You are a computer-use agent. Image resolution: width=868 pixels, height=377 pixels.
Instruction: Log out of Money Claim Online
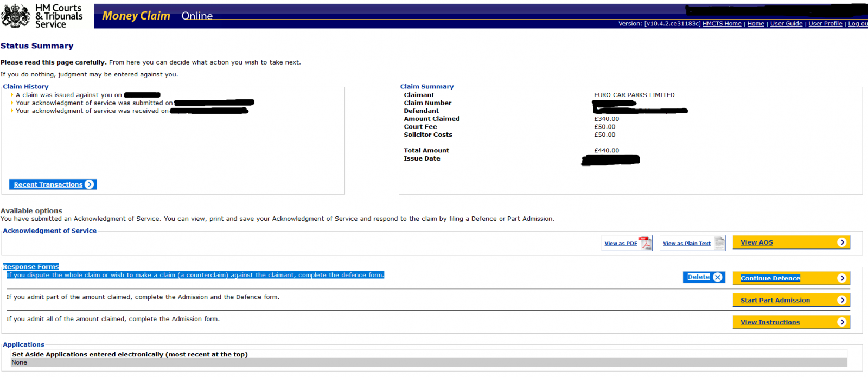pyautogui.click(x=857, y=24)
